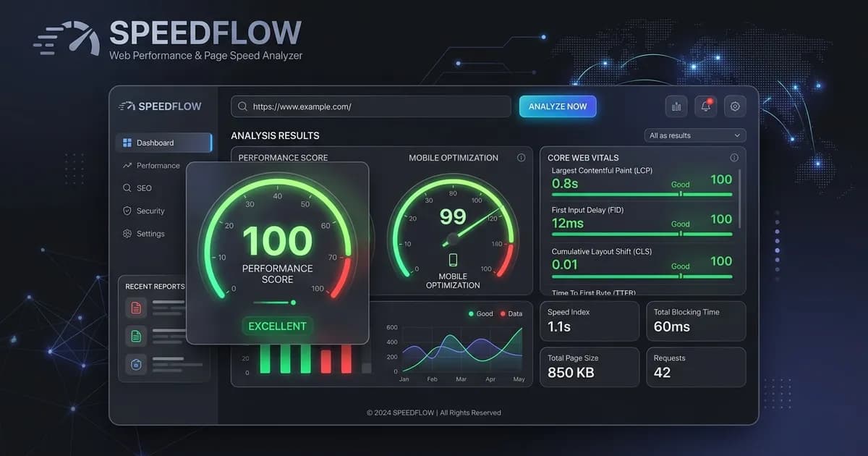Click the search magnifier in URL field
The width and height of the screenshot is (868, 456).
tap(243, 106)
